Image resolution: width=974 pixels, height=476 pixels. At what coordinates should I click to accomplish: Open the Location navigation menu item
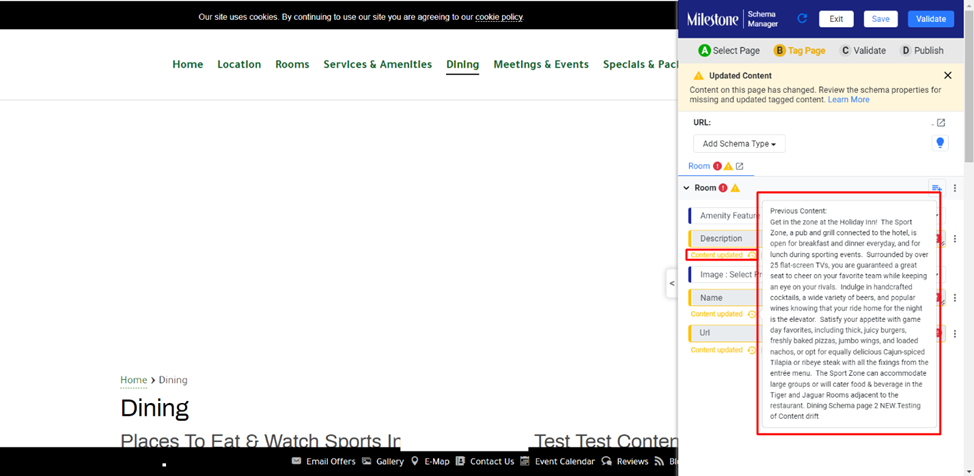point(239,64)
